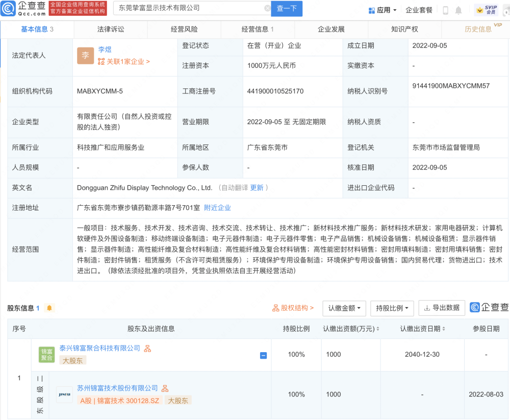510x420 pixels.
Task: Switch to the 知识产权 tab
Action: pyautogui.click(x=404, y=29)
